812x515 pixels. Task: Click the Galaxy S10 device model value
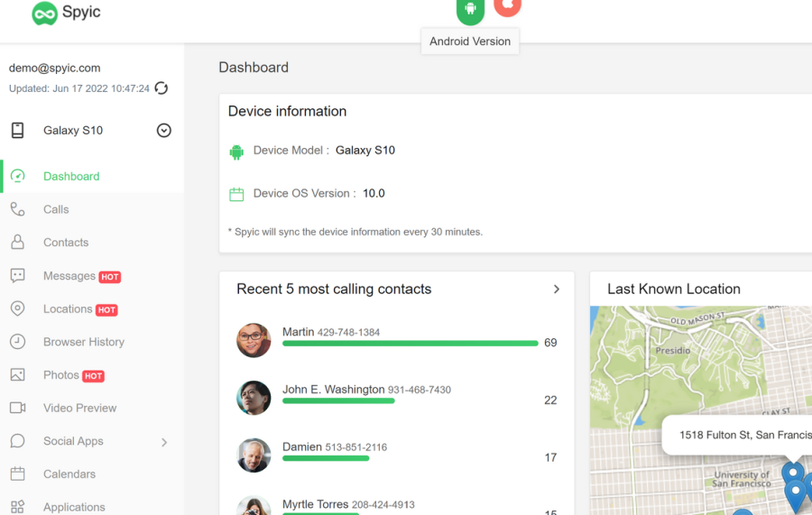[365, 151]
